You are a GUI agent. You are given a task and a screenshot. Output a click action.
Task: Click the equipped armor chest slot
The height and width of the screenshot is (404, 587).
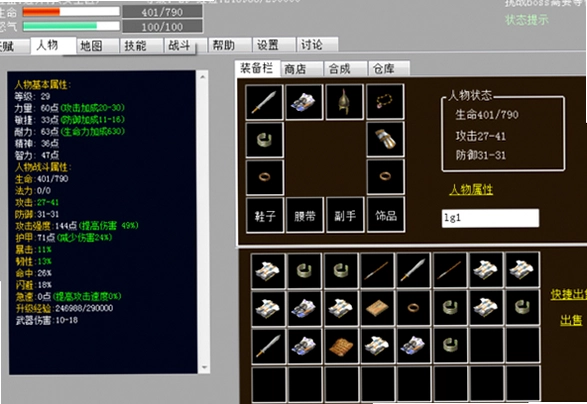tap(304, 102)
